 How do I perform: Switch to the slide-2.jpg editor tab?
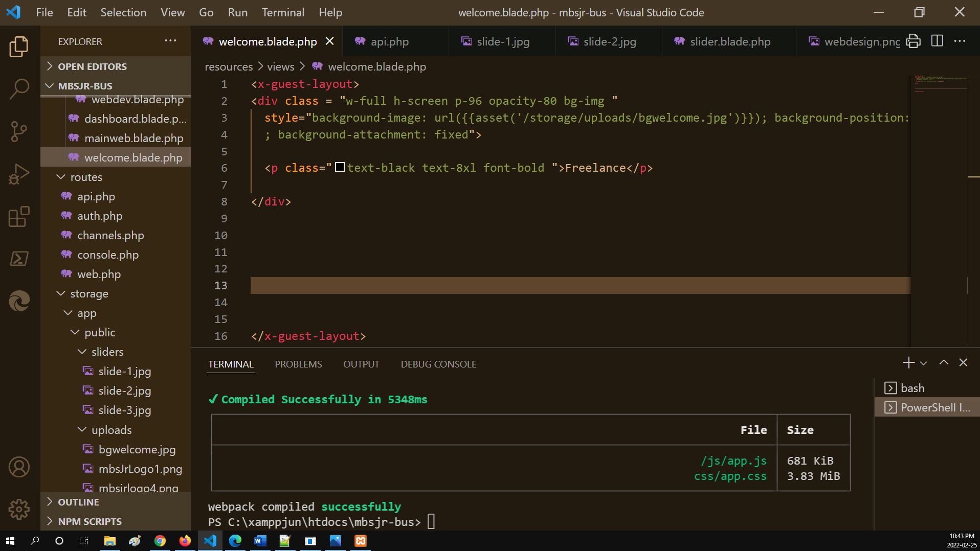pyautogui.click(x=609, y=41)
